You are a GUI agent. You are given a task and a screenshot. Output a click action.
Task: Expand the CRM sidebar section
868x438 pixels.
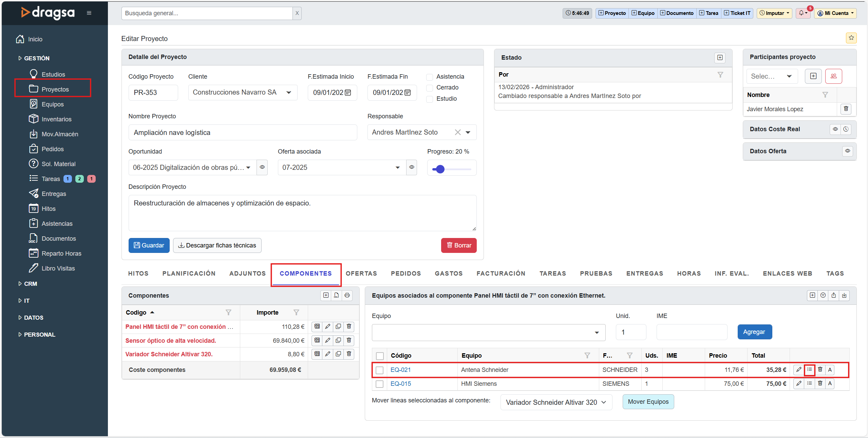tap(30, 284)
